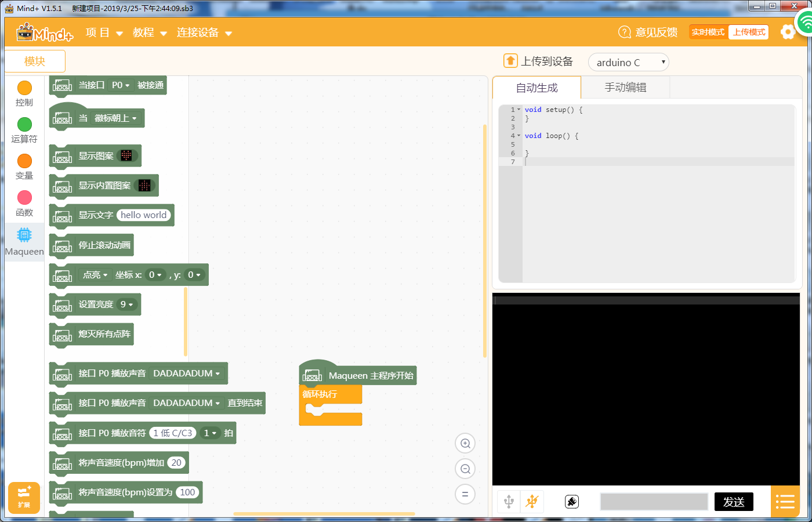
Task: Open the beat 1 dropdown in 播放音符 block
Action: [x=209, y=433]
